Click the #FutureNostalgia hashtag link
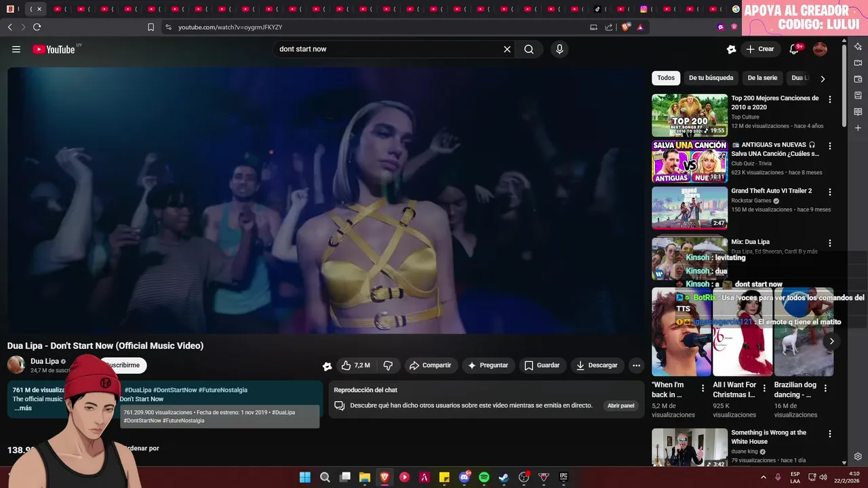 pos(223,390)
